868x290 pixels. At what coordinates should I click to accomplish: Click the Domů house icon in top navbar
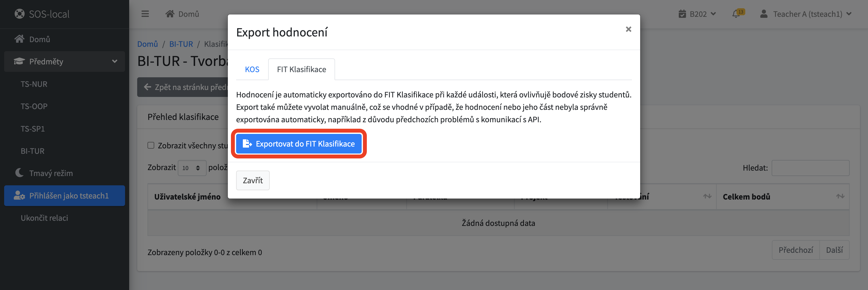point(170,14)
